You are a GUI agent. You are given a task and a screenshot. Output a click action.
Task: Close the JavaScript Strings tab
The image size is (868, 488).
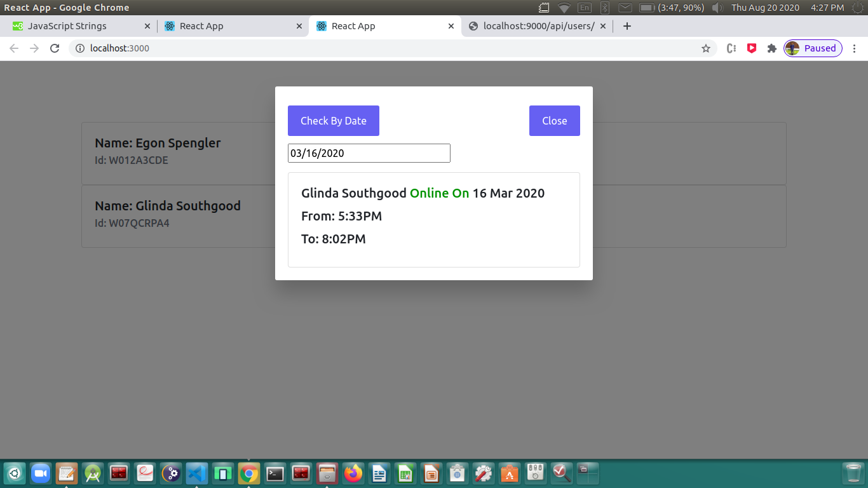147,26
